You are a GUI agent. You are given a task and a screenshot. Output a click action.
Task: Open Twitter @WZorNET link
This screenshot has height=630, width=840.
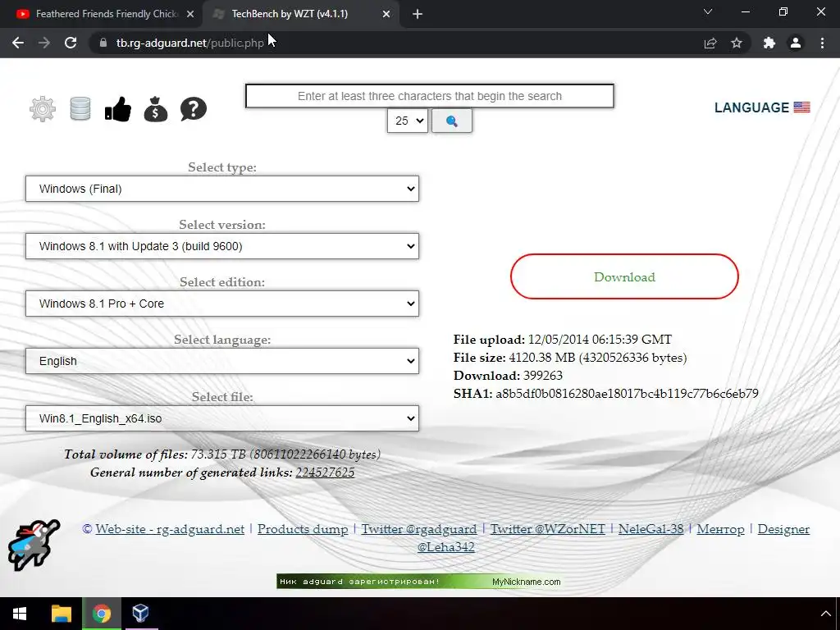point(547,529)
